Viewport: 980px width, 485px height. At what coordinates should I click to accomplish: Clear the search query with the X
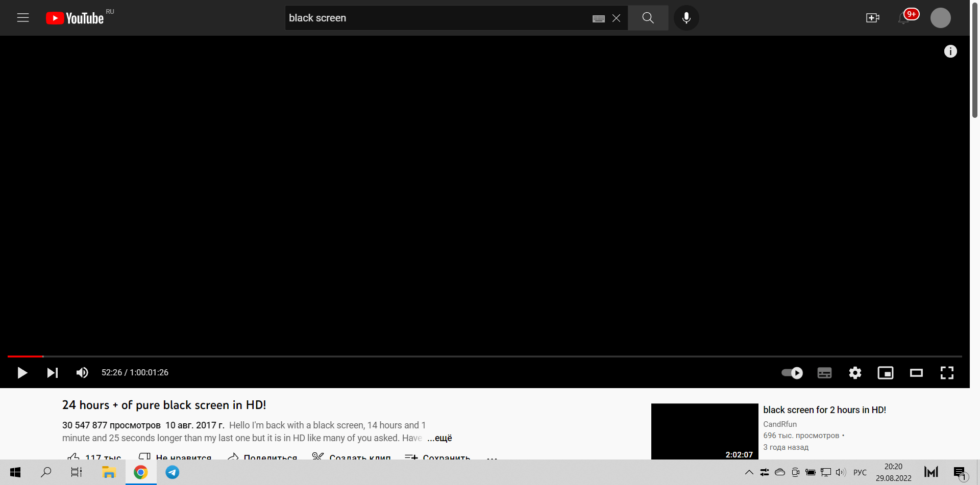pyautogui.click(x=617, y=18)
